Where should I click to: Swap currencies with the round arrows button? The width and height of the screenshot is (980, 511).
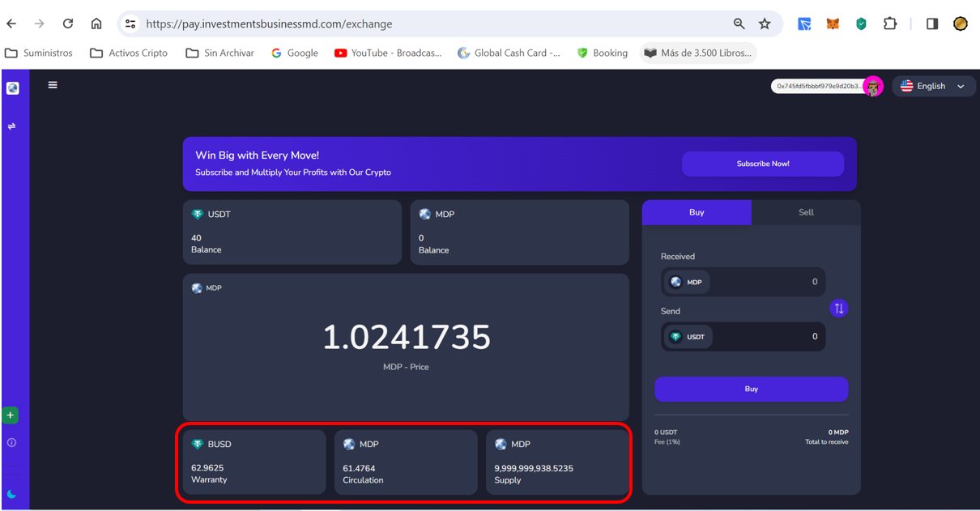pos(839,309)
